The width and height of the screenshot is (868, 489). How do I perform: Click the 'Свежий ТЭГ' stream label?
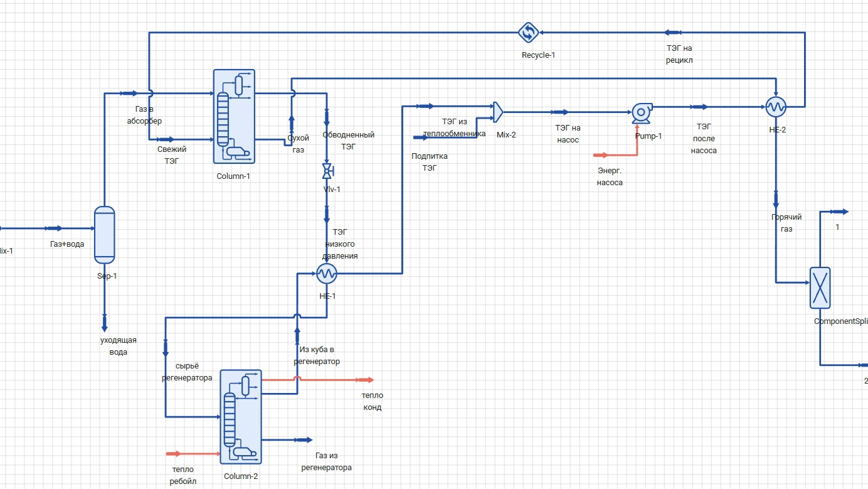(x=172, y=156)
